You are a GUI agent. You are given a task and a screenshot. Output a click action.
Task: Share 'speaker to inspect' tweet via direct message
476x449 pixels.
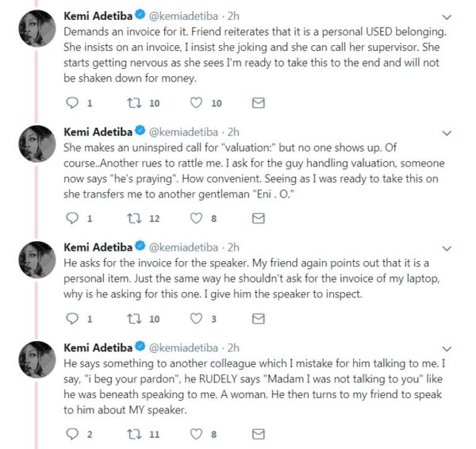(x=259, y=318)
